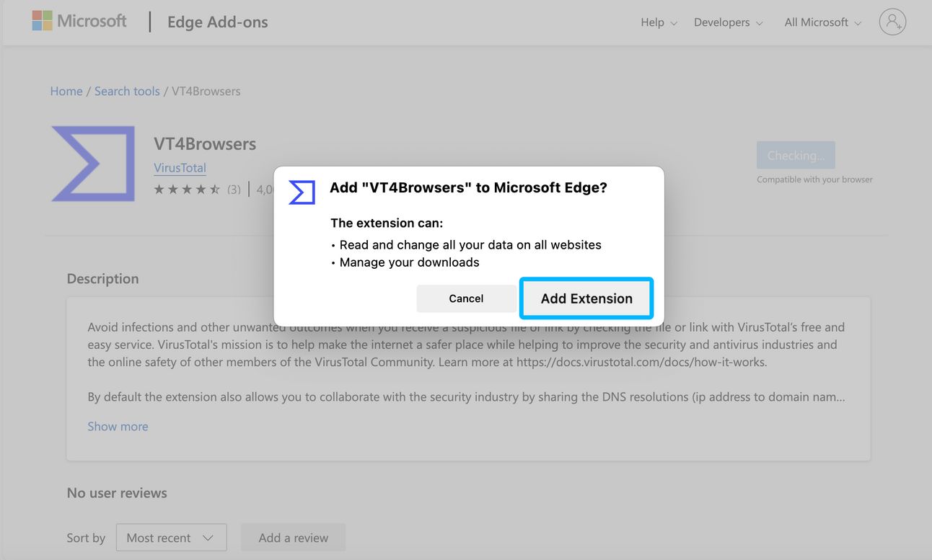Click the Description heading

(x=102, y=279)
